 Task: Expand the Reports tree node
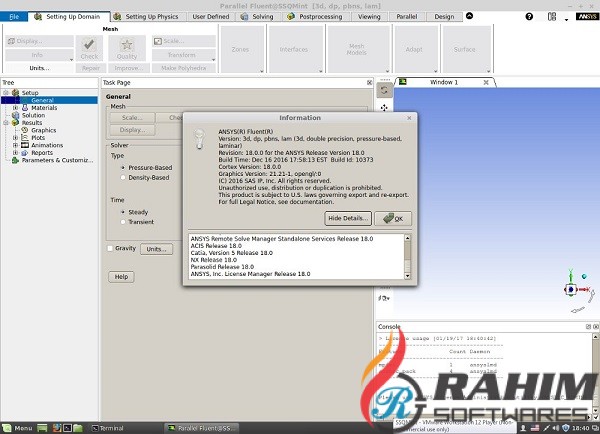[15, 153]
